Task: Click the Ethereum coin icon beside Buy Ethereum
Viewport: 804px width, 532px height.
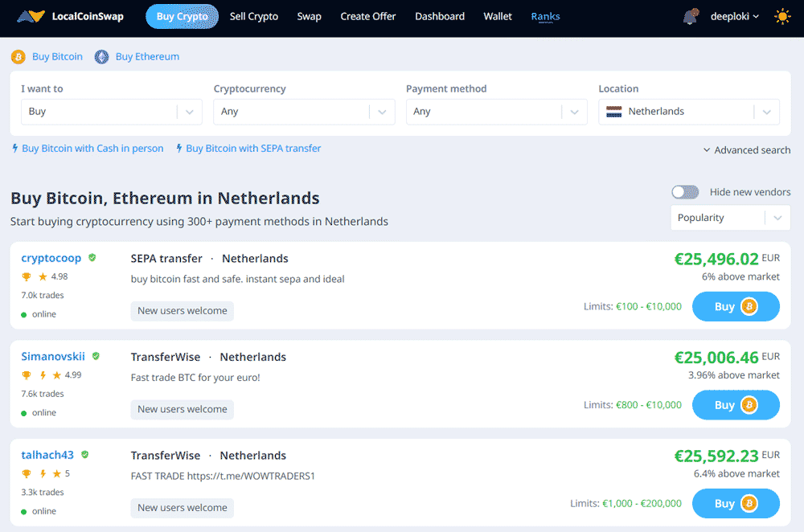Action: (x=101, y=57)
